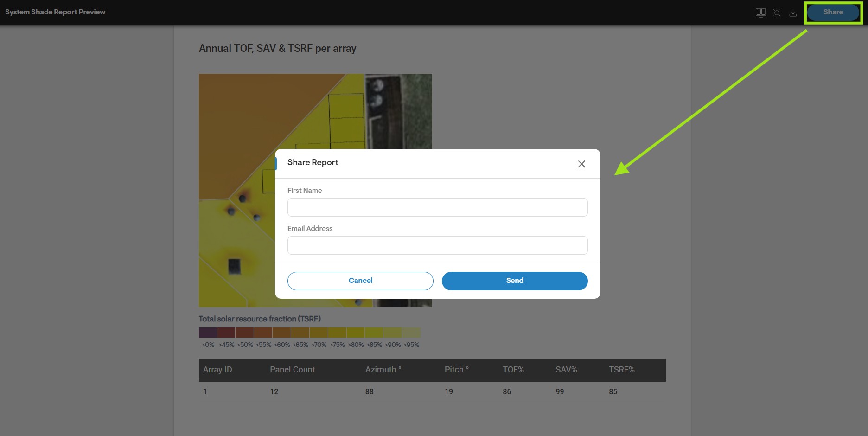Click the Panel Count value 12
Viewport: 868px width, 436px height.
coord(274,392)
